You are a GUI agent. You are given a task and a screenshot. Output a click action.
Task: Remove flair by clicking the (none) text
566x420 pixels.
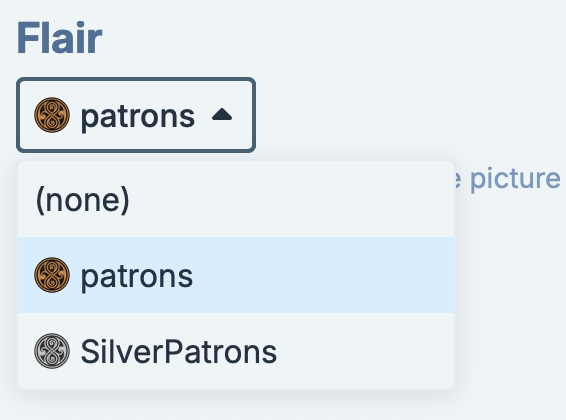83,200
